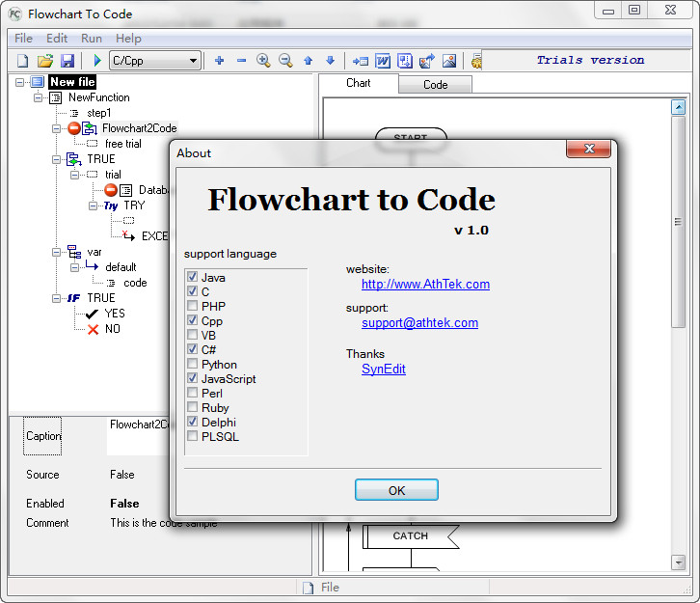700x603 pixels.
Task: Click the picture with arrow export icon
Action: coord(427,60)
